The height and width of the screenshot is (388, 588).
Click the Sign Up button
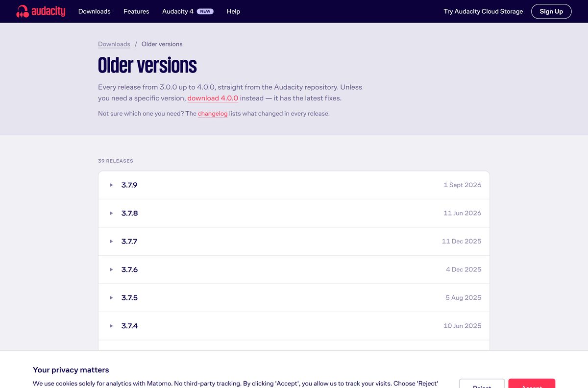[x=551, y=11]
